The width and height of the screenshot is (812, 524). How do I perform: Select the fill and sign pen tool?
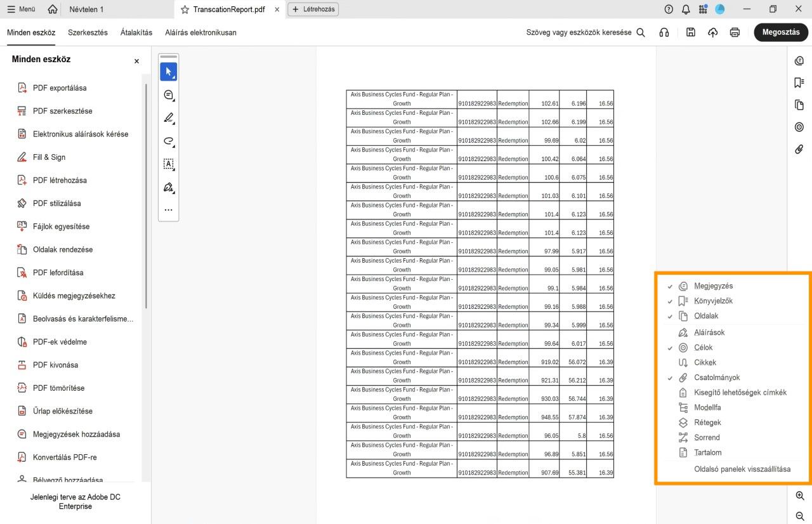click(x=168, y=187)
